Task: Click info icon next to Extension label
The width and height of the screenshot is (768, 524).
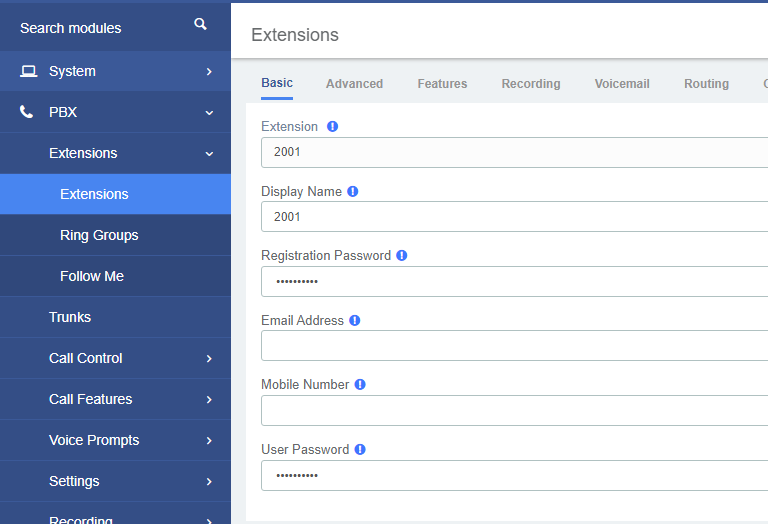Action: click(333, 126)
